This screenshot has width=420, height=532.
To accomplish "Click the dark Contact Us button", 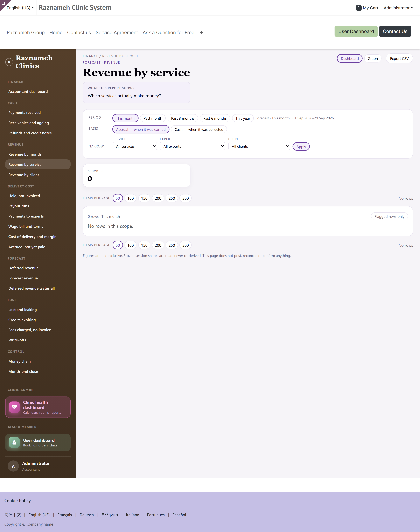I will click(x=395, y=31).
